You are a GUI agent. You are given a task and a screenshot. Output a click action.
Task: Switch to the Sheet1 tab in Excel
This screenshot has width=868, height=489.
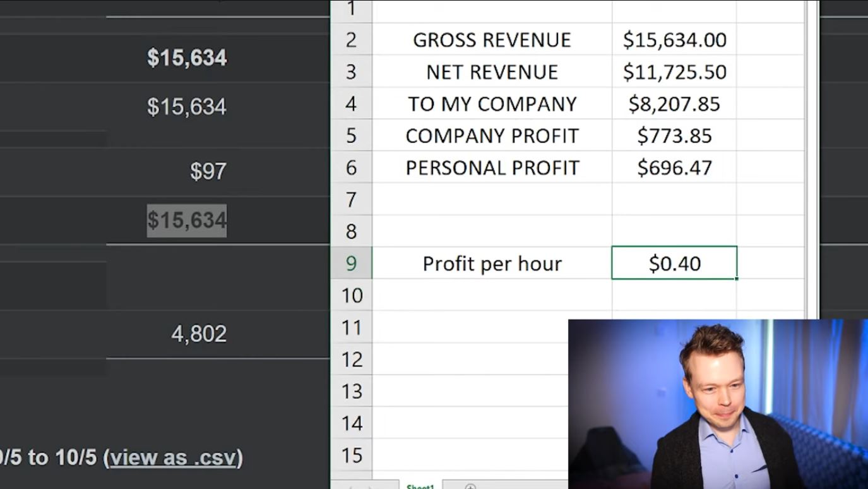pos(420,486)
